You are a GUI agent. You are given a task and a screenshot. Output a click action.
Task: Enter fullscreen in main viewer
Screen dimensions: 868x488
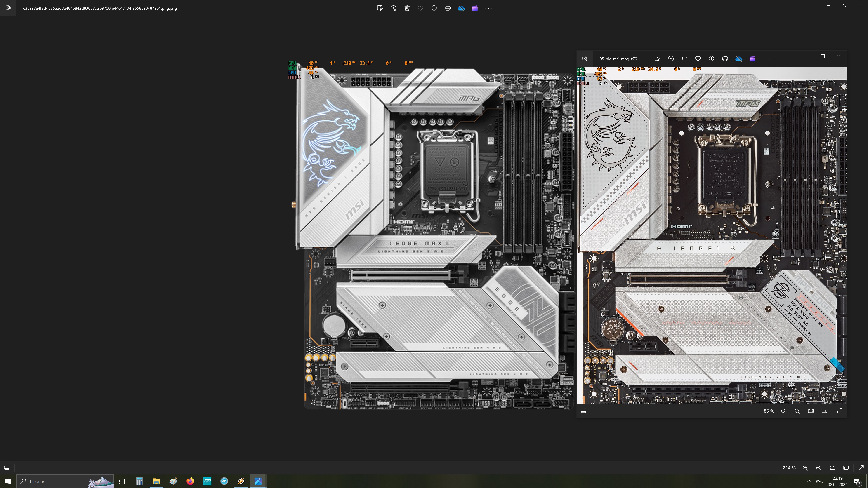pyautogui.click(x=861, y=467)
